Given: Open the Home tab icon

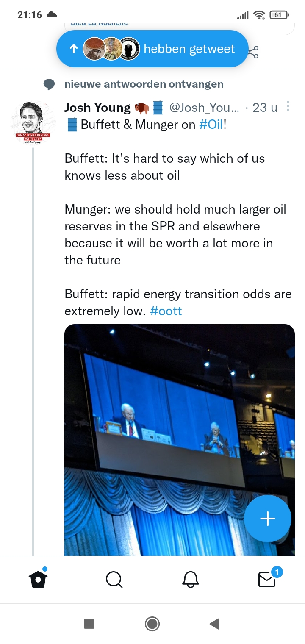Looking at the screenshot, I should tap(38, 579).
